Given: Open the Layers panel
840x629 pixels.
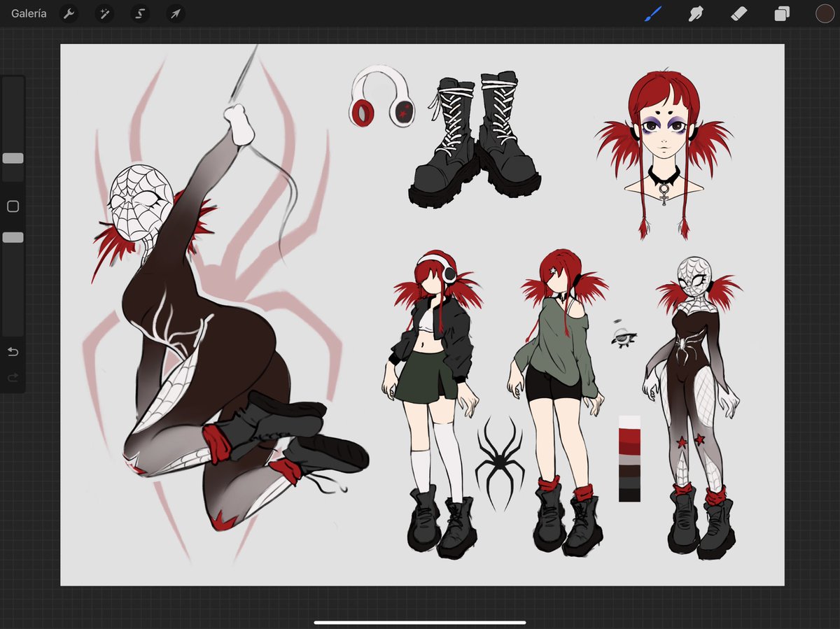Looking at the screenshot, I should click(x=782, y=13).
